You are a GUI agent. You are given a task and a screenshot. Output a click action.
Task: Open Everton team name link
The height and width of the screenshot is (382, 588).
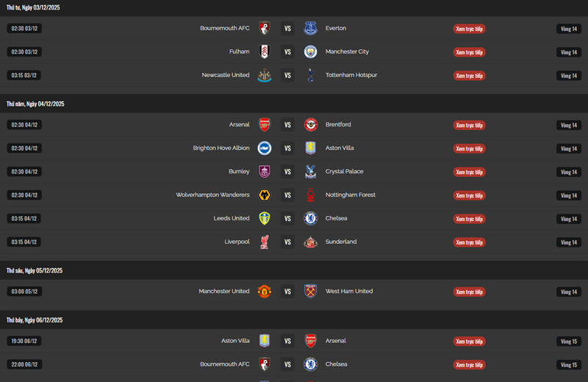point(336,29)
